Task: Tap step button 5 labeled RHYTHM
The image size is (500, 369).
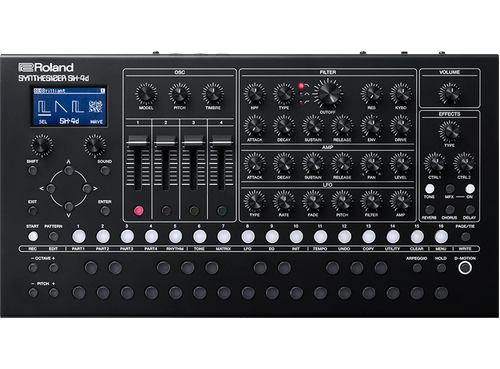Action: click(x=175, y=236)
